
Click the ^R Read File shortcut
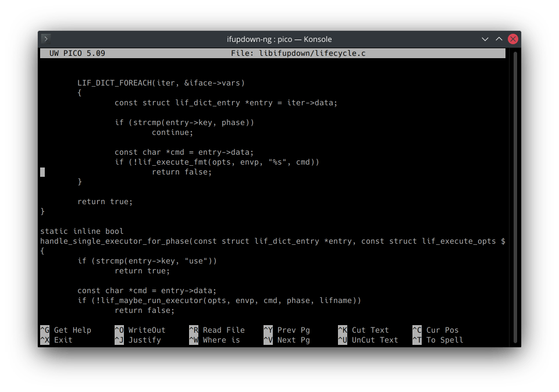click(217, 330)
